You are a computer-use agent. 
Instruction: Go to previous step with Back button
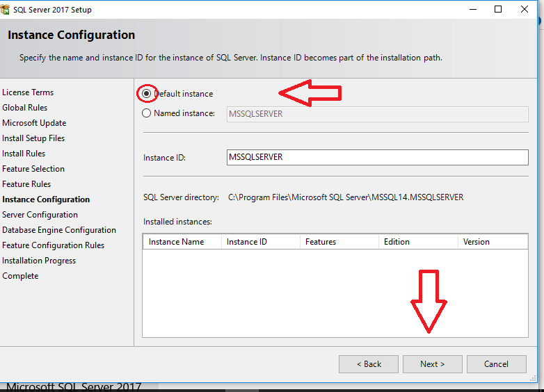pos(368,364)
